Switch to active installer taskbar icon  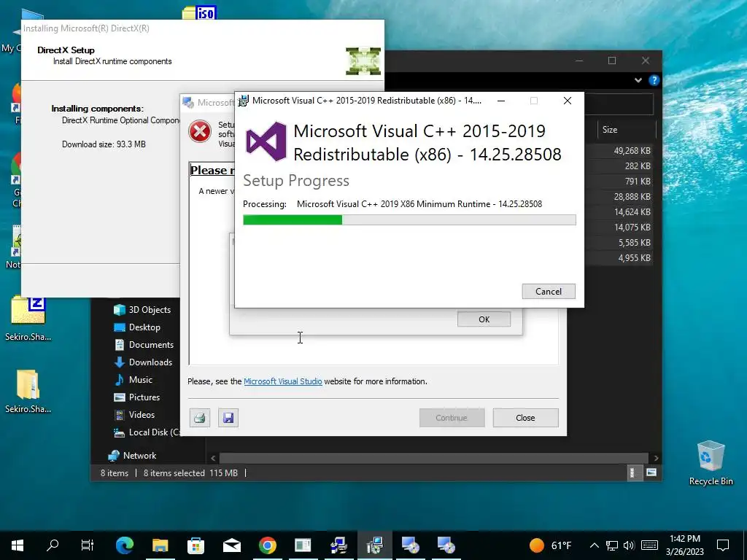click(375, 545)
